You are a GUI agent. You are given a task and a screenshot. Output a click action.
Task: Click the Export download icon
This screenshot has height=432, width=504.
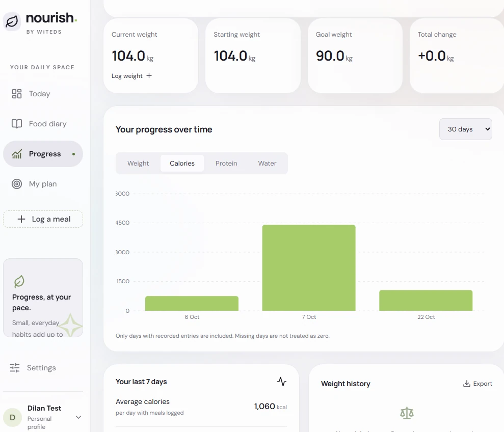(x=467, y=384)
